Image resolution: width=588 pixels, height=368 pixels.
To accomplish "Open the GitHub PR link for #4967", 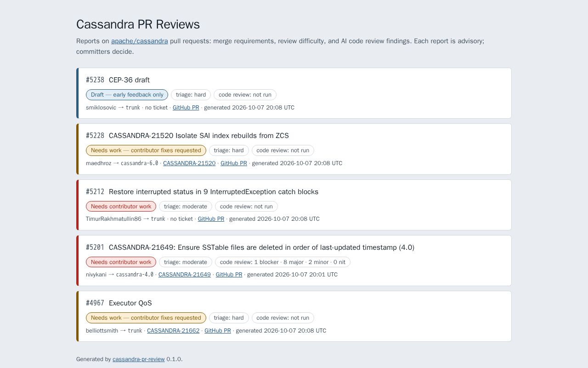I will (x=218, y=330).
